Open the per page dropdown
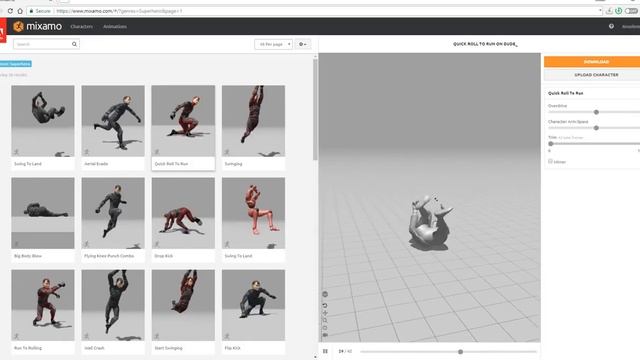 click(273, 44)
